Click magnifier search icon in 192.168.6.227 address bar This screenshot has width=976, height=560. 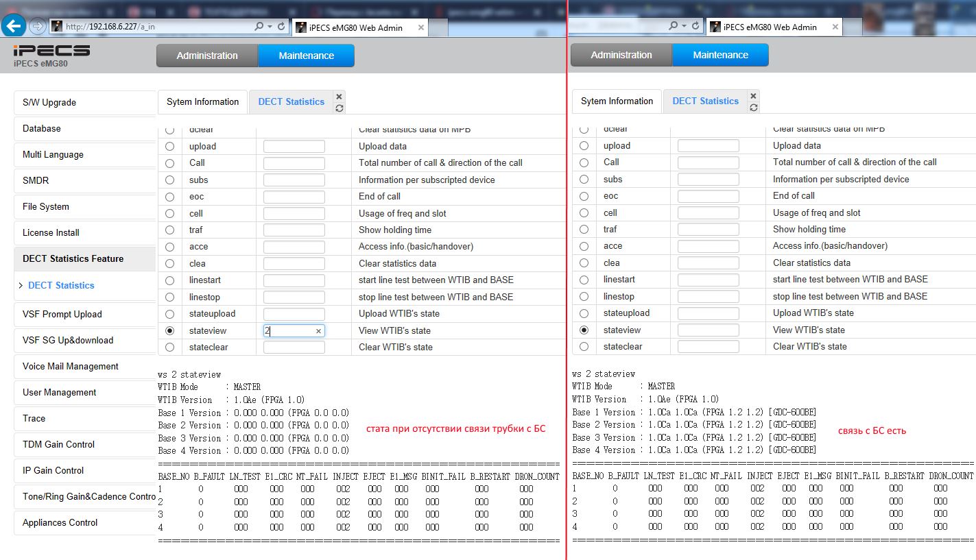[259, 26]
